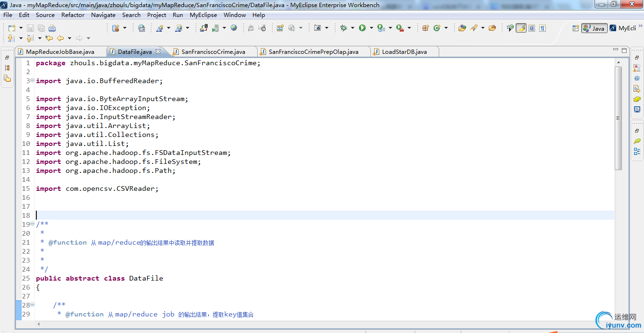
Task: Open the New Java Class dropdown arrow
Action: click(446, 28)
